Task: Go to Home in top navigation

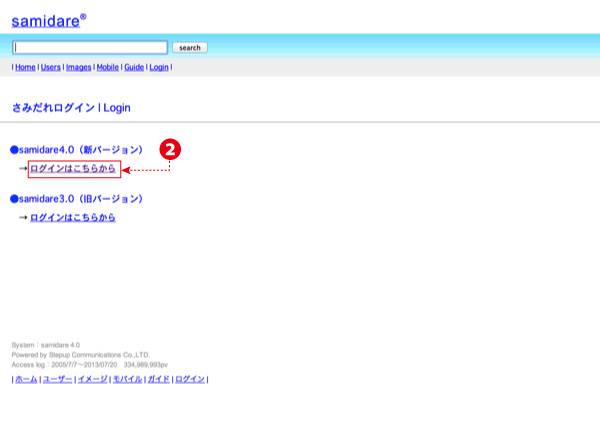Action: coord(25,67)
